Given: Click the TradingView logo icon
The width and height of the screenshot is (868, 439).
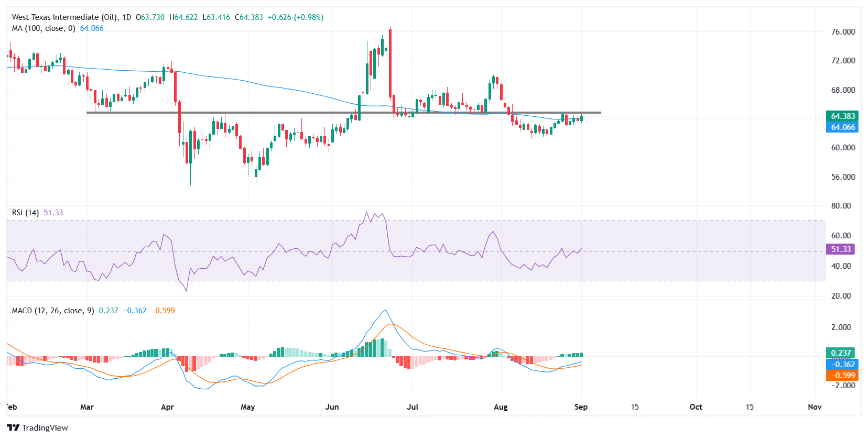Looking at the screenshot, I should pos(13,427).
